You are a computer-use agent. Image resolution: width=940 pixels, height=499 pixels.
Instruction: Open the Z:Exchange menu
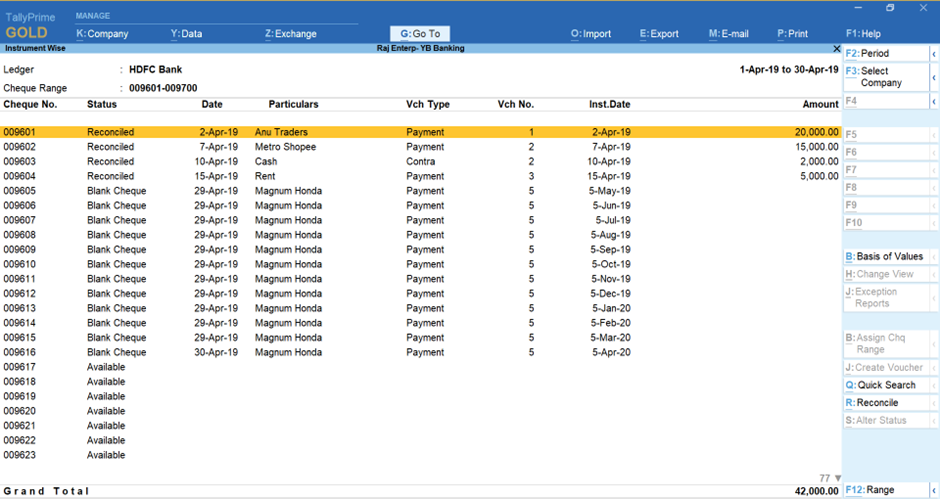tap(291, 34)
